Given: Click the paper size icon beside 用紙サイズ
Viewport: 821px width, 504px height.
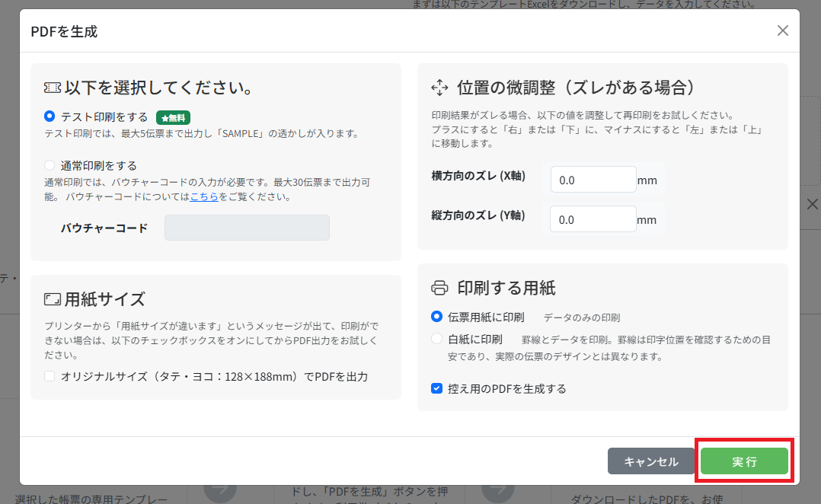Looking at the screenshot, I should [53, 298].
